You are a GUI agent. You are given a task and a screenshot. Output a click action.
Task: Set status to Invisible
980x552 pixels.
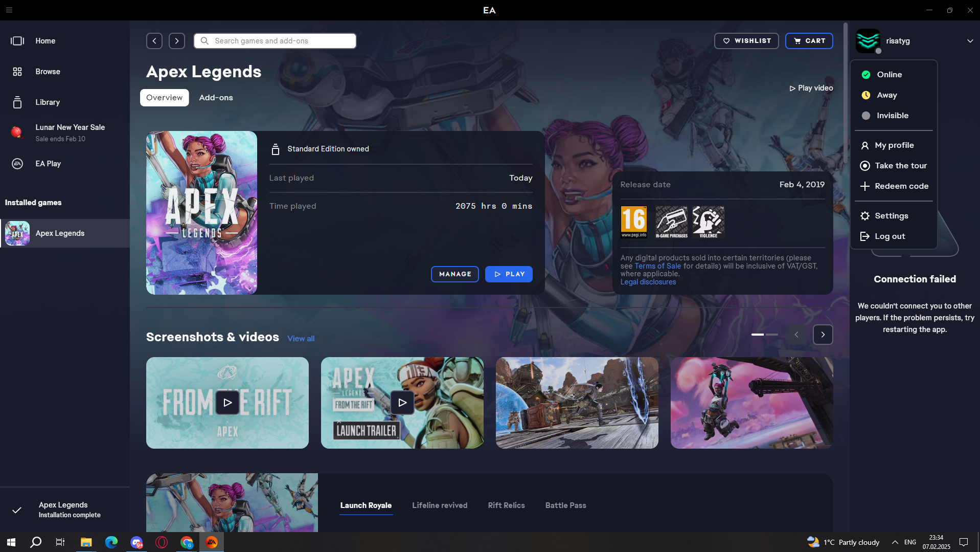[x=894, y=116]
